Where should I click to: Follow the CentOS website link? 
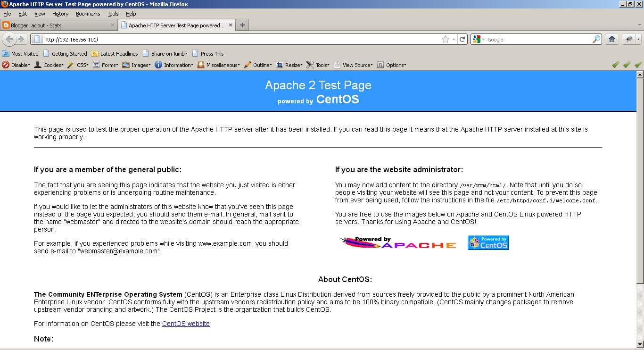point(186,324)
